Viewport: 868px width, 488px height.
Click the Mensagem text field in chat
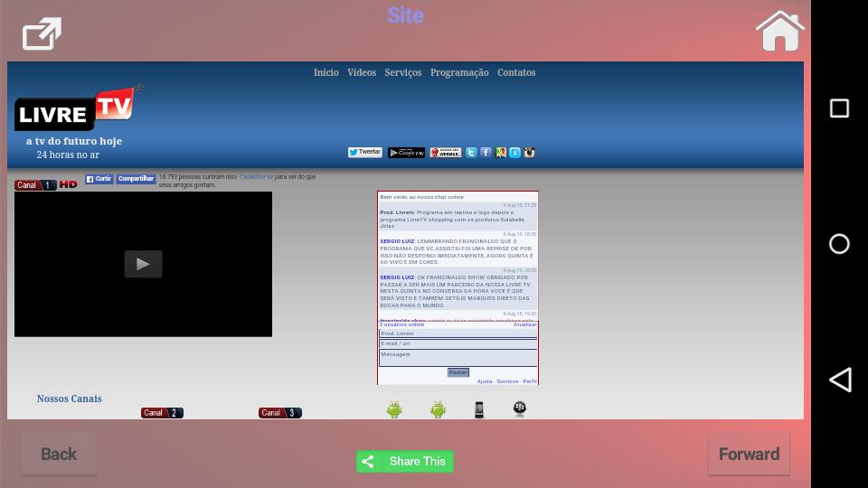click(458, 358)
